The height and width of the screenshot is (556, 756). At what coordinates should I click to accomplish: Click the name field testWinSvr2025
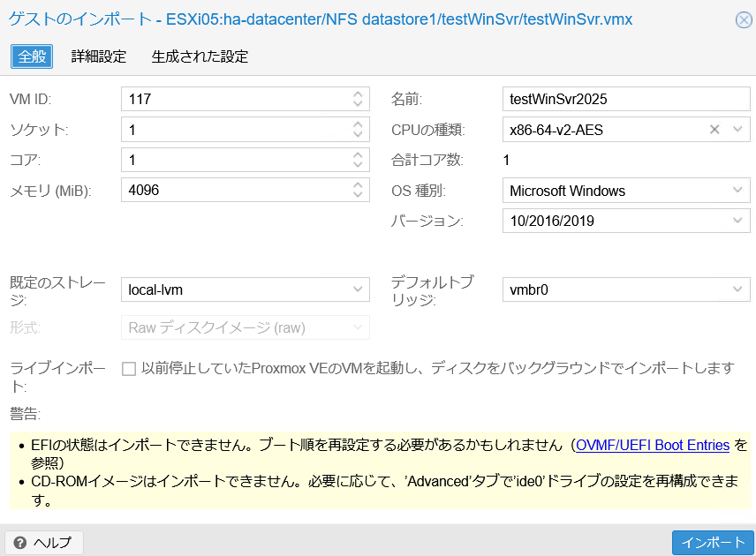(625, 100)
